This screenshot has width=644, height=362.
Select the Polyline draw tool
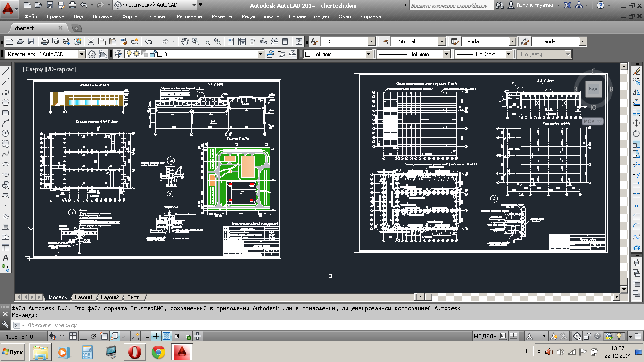pos(6,92)
